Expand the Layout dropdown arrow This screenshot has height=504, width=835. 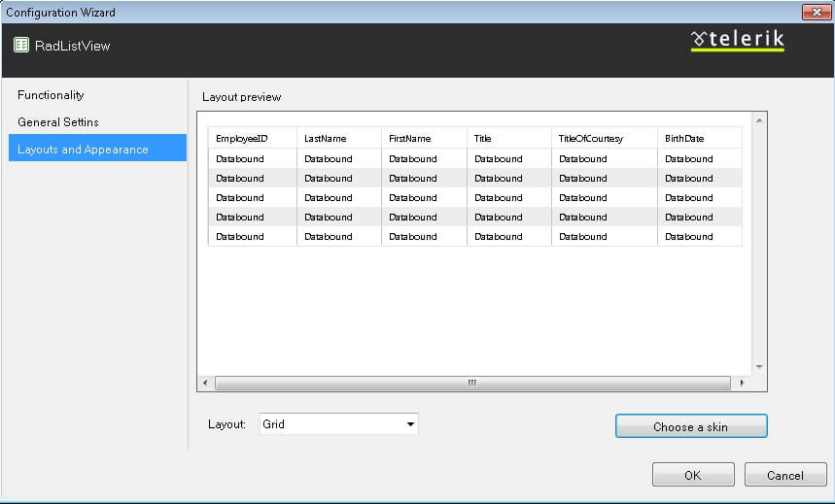pyautogui.click(x=410, y=424)
